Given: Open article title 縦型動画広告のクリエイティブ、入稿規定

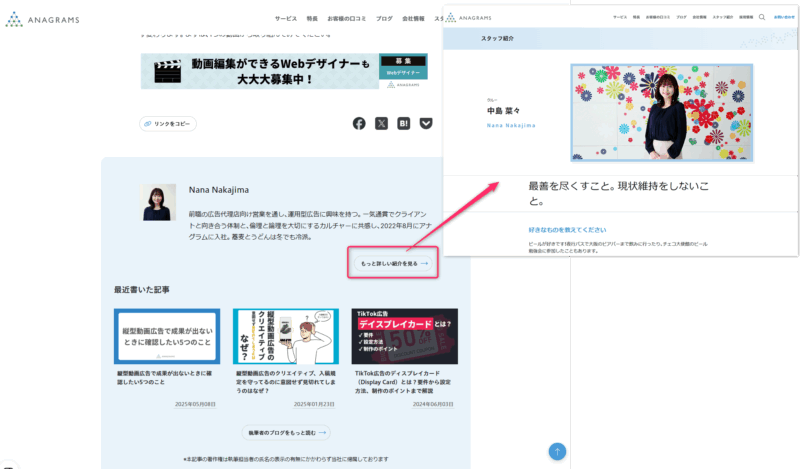Looking at the screenshot, I should 286,382.
